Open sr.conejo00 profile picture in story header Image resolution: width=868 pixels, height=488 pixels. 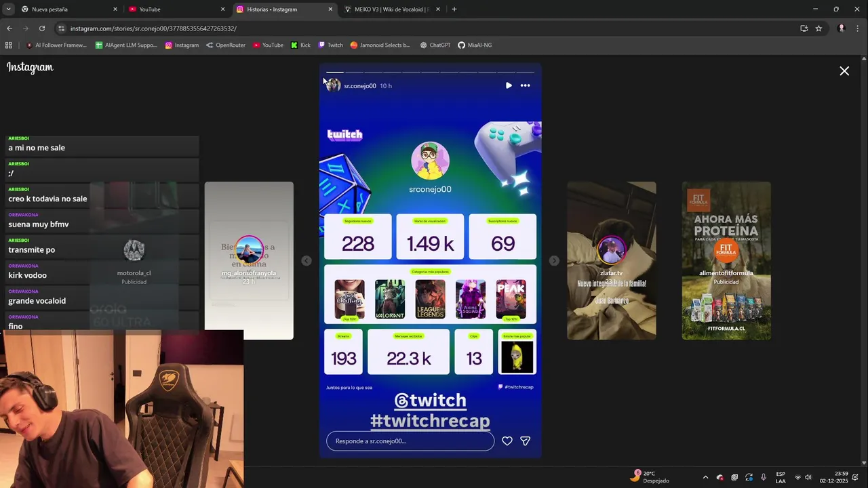coord(333,85)
